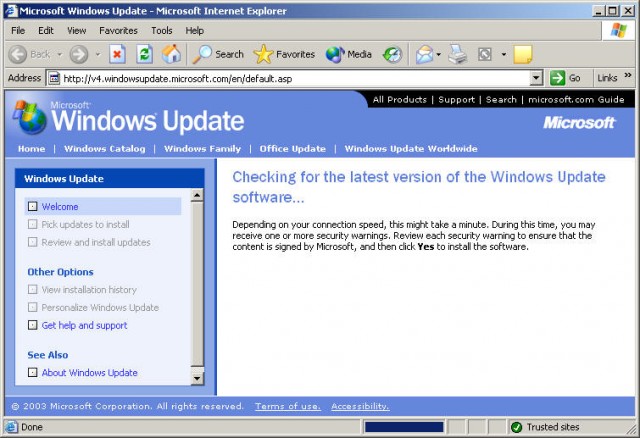Click the green Refresh page icon
The width and height of the screenshot is (640, 438).
pos(144,54)
